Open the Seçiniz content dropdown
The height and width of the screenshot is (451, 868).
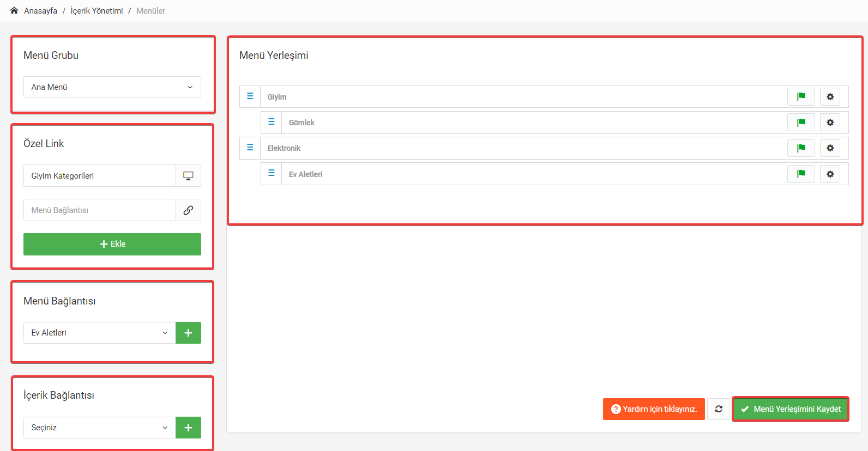(x=100, y=428)
